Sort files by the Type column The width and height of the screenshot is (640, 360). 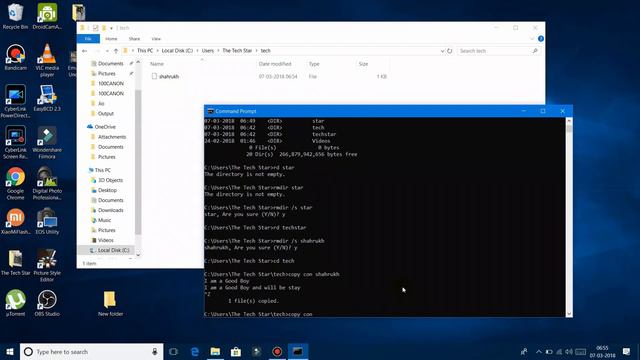(330, 64)
